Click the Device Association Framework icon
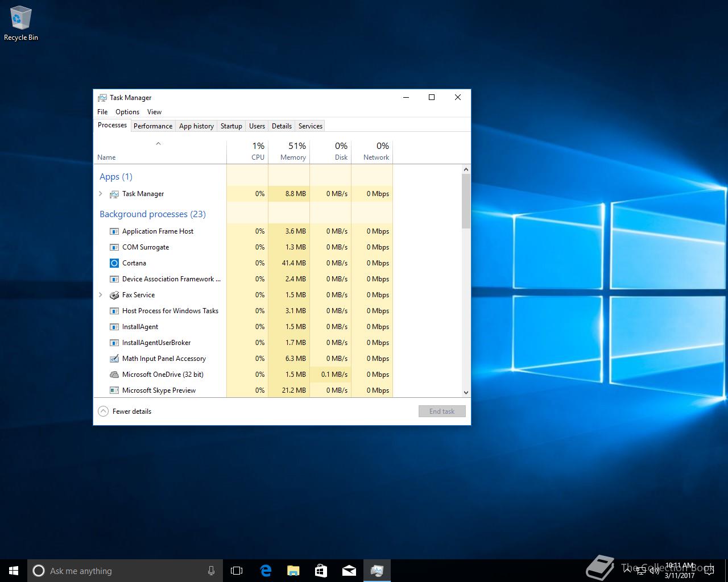 pos(114,279)
